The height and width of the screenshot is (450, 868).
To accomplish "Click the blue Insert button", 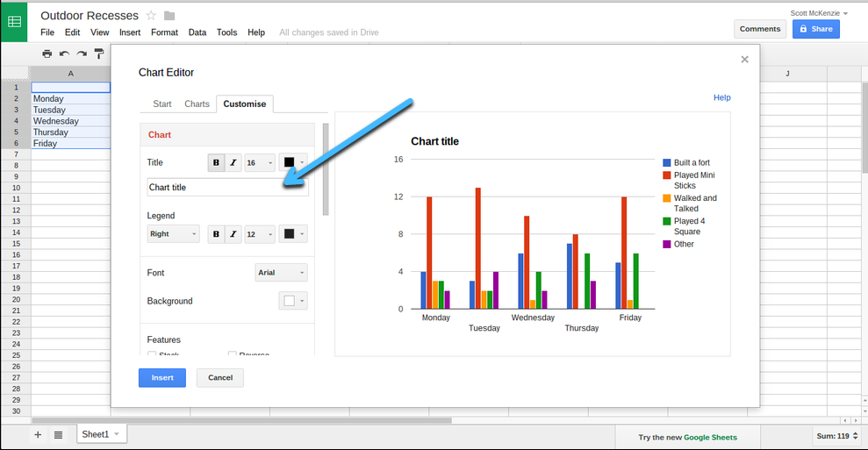I will pyautogui.click(x=162, y=377).
